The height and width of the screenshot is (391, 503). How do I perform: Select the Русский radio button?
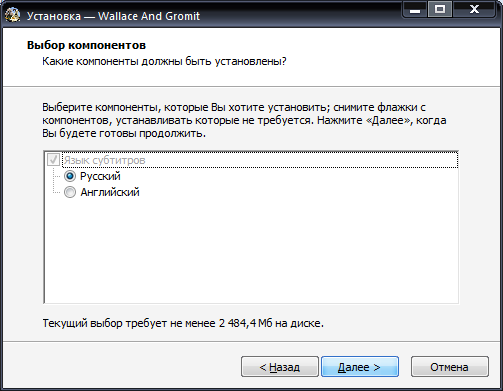[70, 176]
